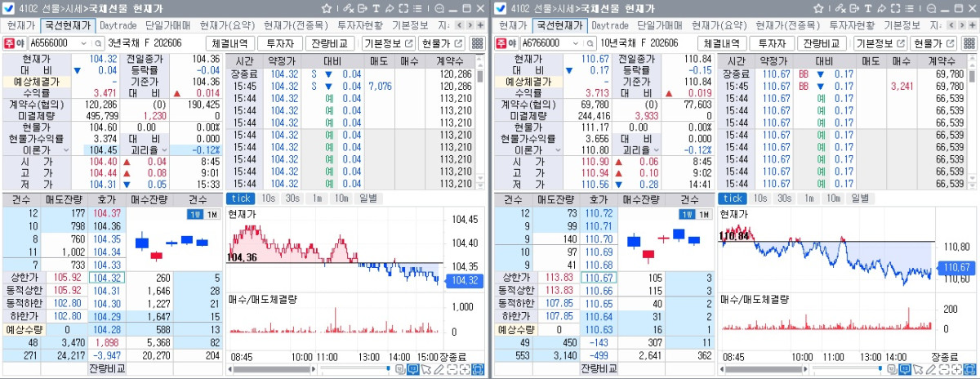Click 잔량비교 toolbar button in right window
Image resolution: width=980 pixels, height=379 pixels.
click(821, 43)
